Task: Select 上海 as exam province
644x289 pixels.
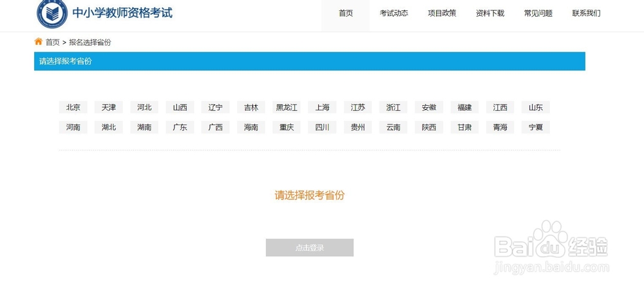Action: 323,108
